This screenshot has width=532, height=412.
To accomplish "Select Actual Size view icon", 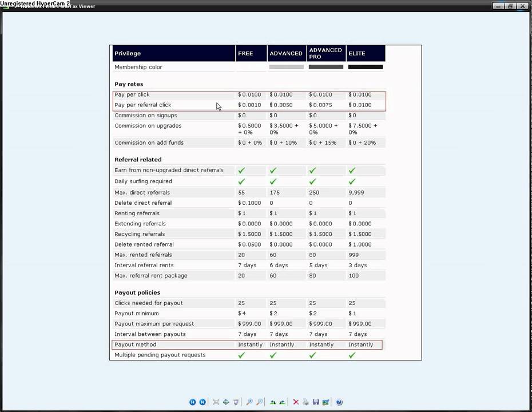I will coord(226,402).
